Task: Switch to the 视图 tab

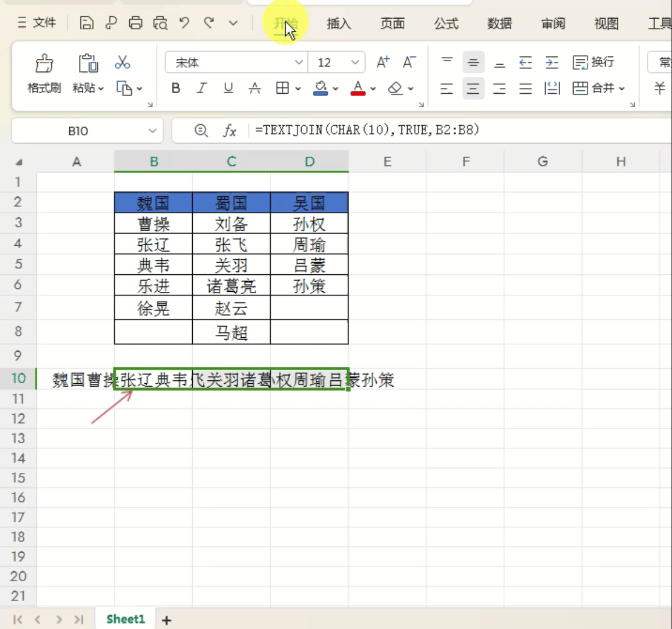Action: 606,23
